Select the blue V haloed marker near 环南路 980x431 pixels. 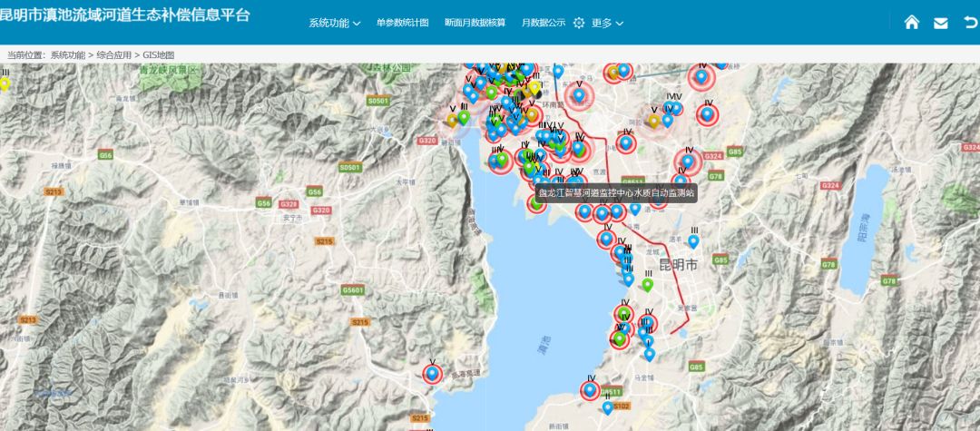[579, 95]
